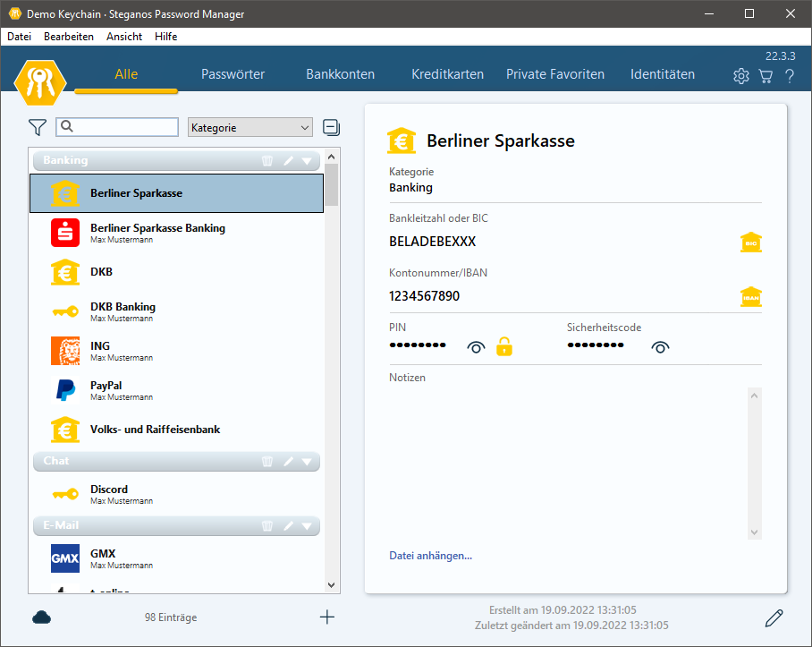Delete the Chat category with trash icon
Screen dimensions: 812x647
pyautogui.click(x=267, y=461)
